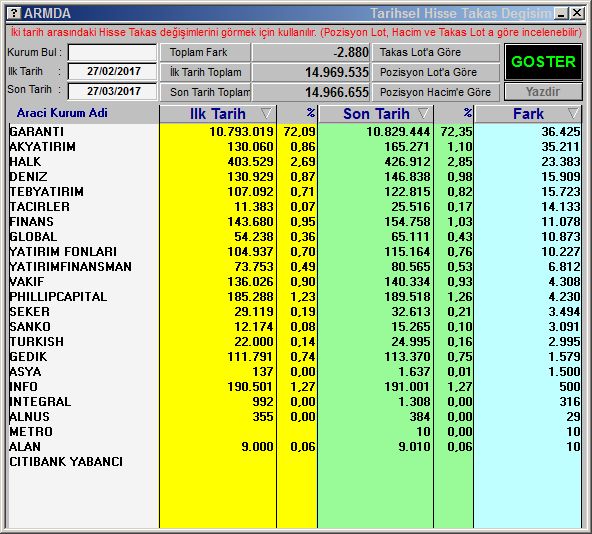Click AKYATIRIM Fark value 35.211
This screenshot has width=592, height=534.
(x=561, y=147)
